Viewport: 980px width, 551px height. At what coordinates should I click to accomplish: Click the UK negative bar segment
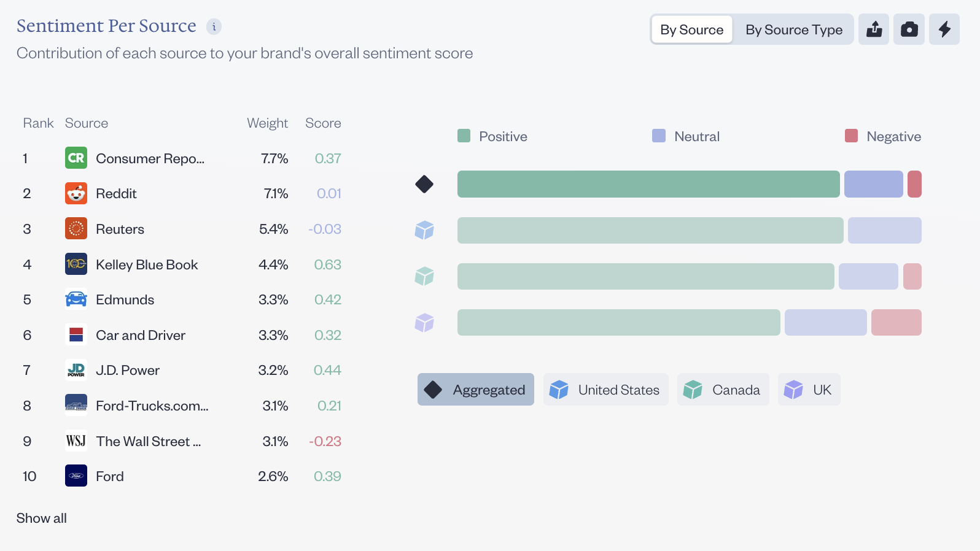coord(896,322)
